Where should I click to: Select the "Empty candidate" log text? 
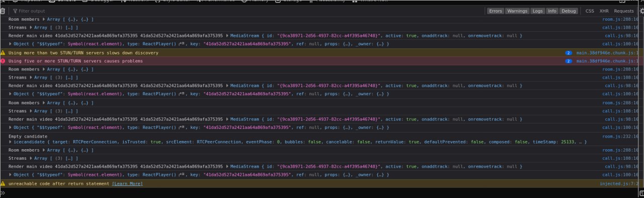pyautogui.click(x=28, y=137)
